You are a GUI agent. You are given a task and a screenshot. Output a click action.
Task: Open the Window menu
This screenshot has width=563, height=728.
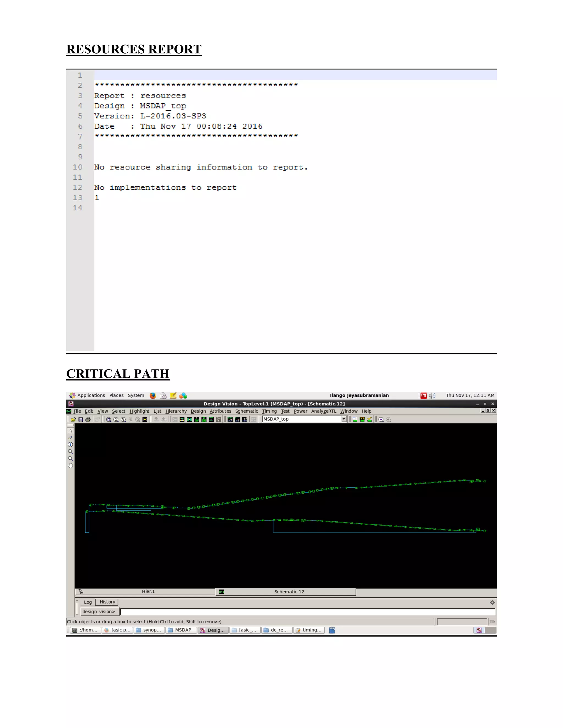pyautogui.click(x=349, y=411)
